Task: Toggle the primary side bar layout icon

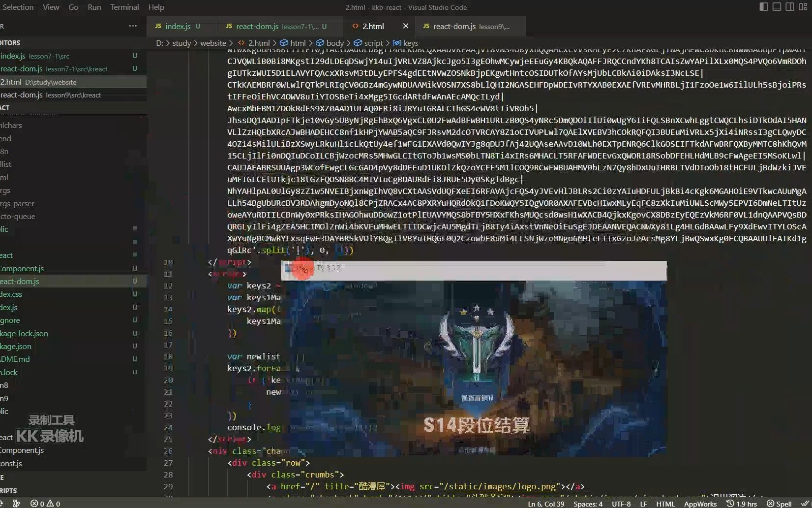Action: 764,7
